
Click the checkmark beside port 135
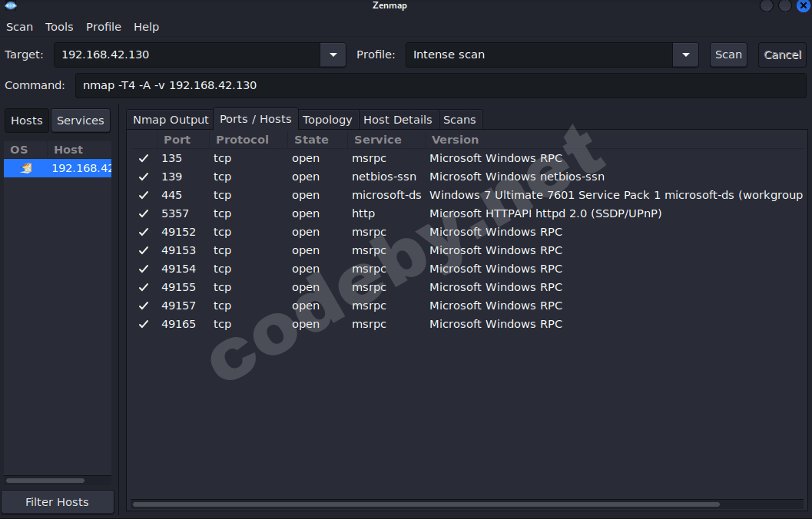144,158
